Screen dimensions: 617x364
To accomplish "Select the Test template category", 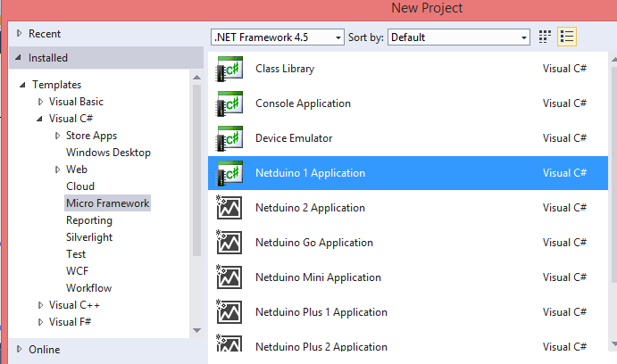I will coord(76,254).
